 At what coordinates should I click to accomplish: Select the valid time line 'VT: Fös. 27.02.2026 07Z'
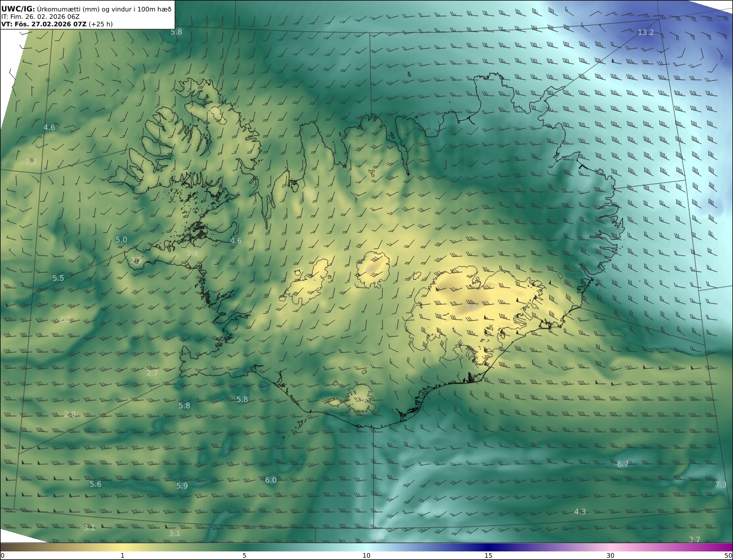tap(44, 25)
